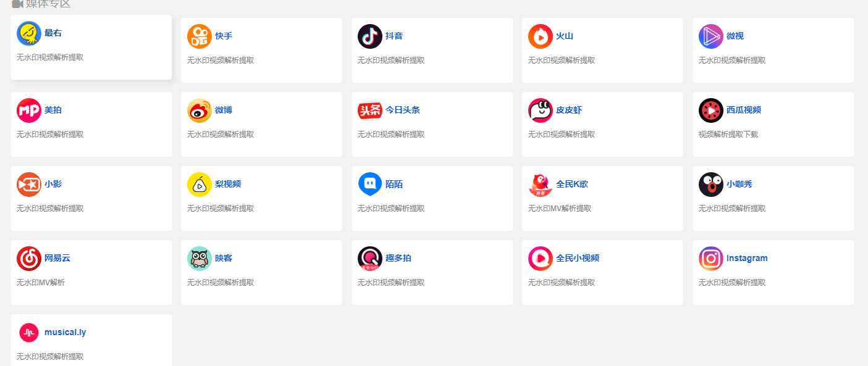Open the Instagram title link
The width and height of the screenshot is (868, 366).
[747, 258]
